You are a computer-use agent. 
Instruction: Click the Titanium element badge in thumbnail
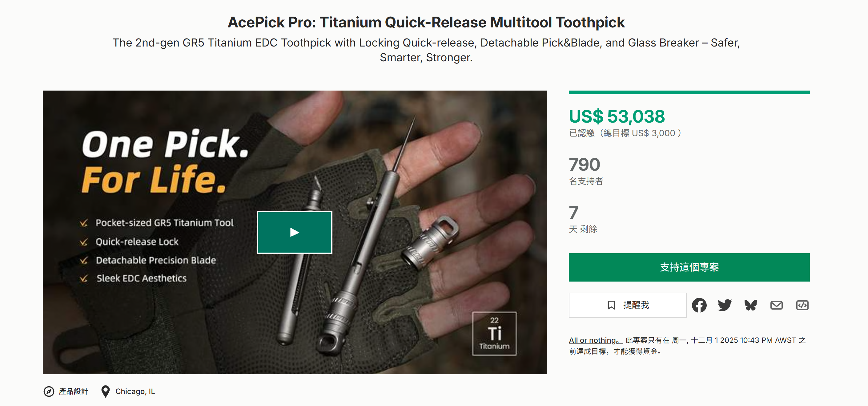click(494, 333)
